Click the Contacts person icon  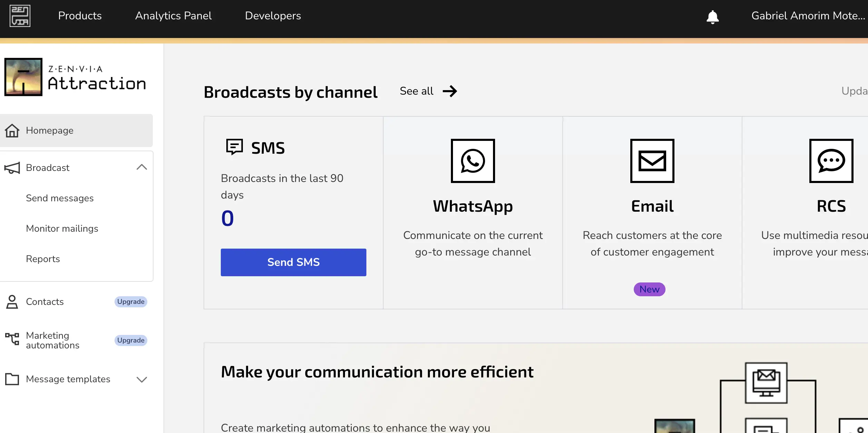coord(12,302)
